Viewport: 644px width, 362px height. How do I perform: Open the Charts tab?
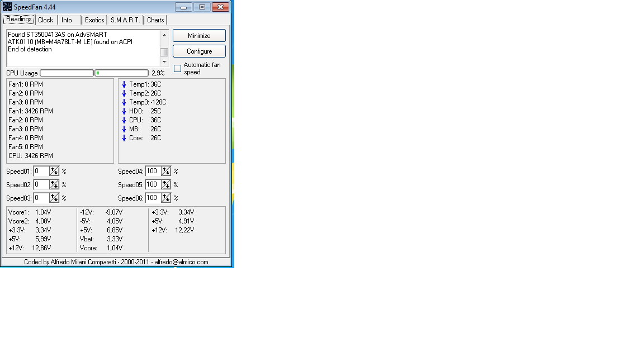[155, 20]
